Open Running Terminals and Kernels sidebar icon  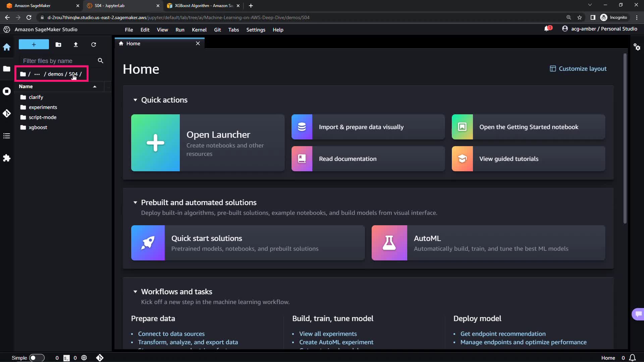click(x=7, y=91)
